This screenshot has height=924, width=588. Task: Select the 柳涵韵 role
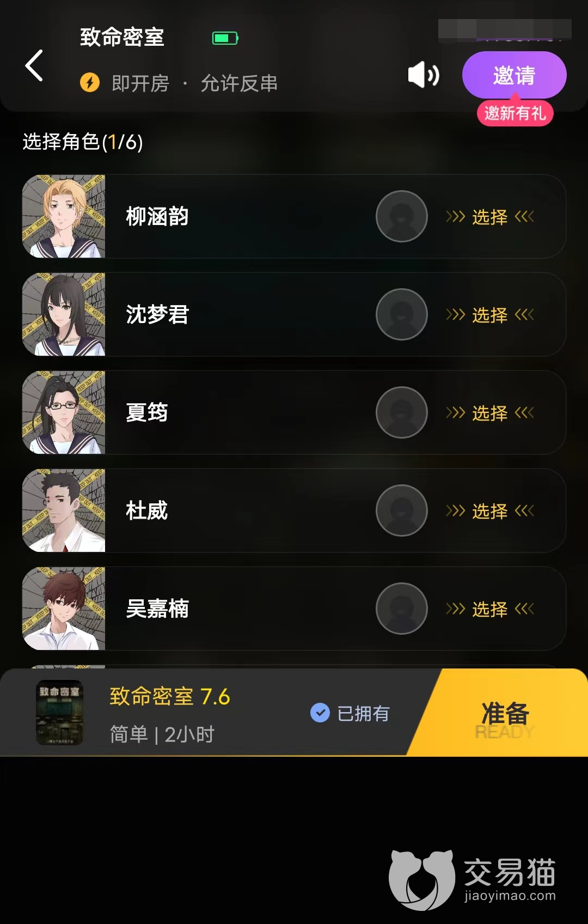[490, 217]
